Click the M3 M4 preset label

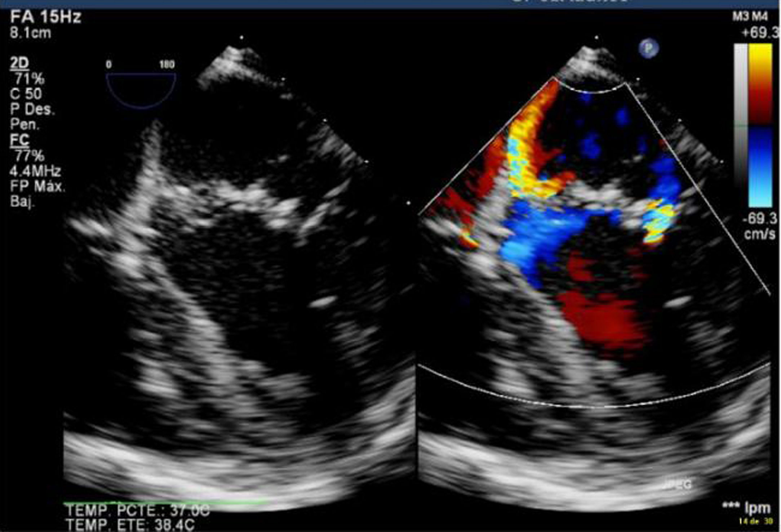pos(750,17)
